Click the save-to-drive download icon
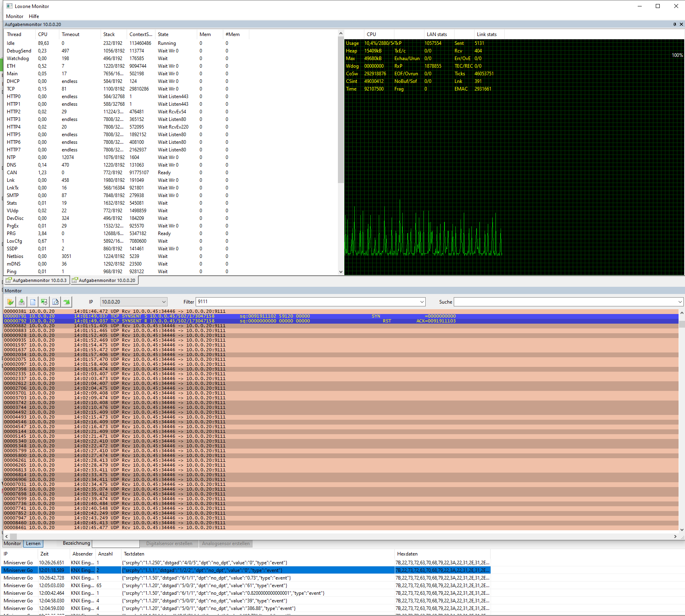Viewport: 685px width, 616px height. point(22,302)
